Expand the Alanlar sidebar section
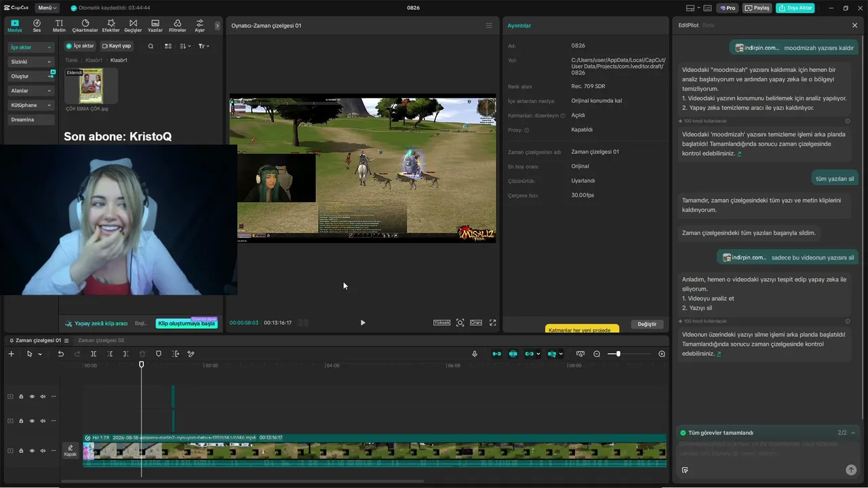The height and width of the screenshot is (488, 868). [31, 91]
